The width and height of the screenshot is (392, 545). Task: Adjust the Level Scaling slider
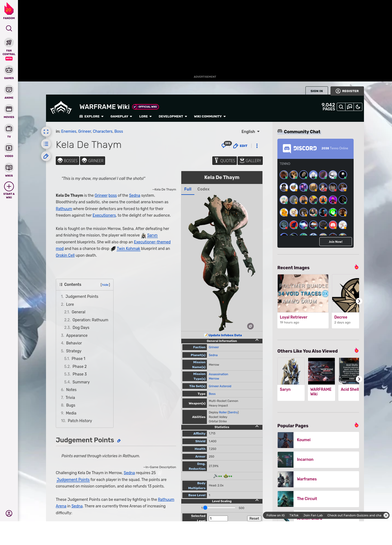(x=220, y=508)
